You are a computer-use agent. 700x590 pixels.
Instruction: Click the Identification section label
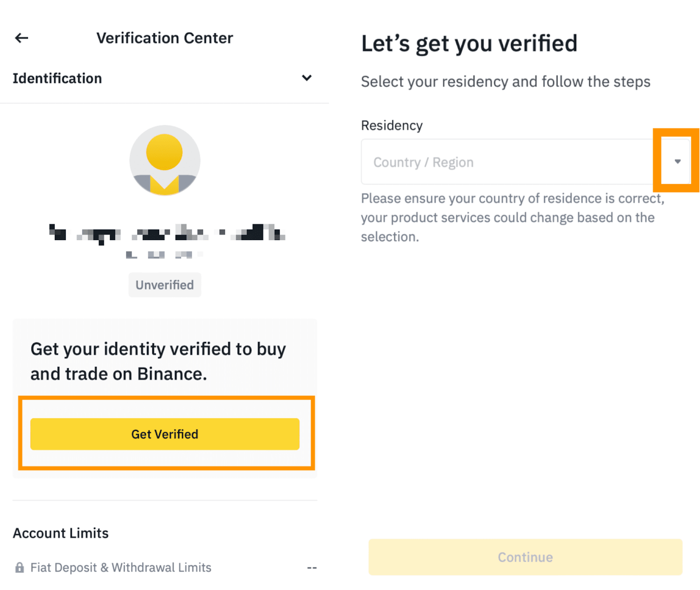(x=57, y=78)
